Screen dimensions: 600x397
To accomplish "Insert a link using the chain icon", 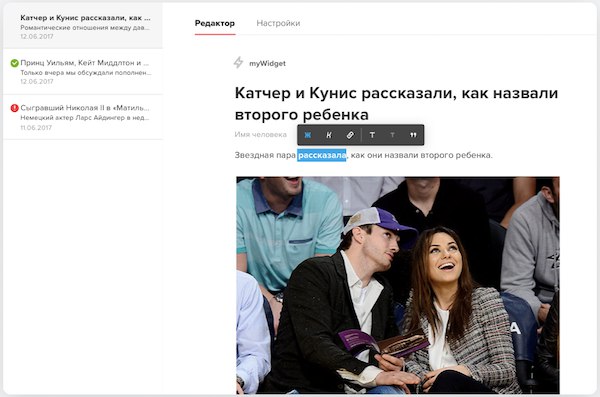I will click(350, 135).
